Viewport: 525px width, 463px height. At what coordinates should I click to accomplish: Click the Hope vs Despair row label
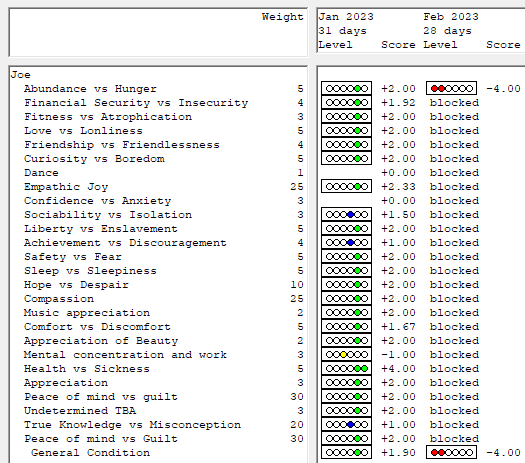pyautogui.click(x=76, y=285)
